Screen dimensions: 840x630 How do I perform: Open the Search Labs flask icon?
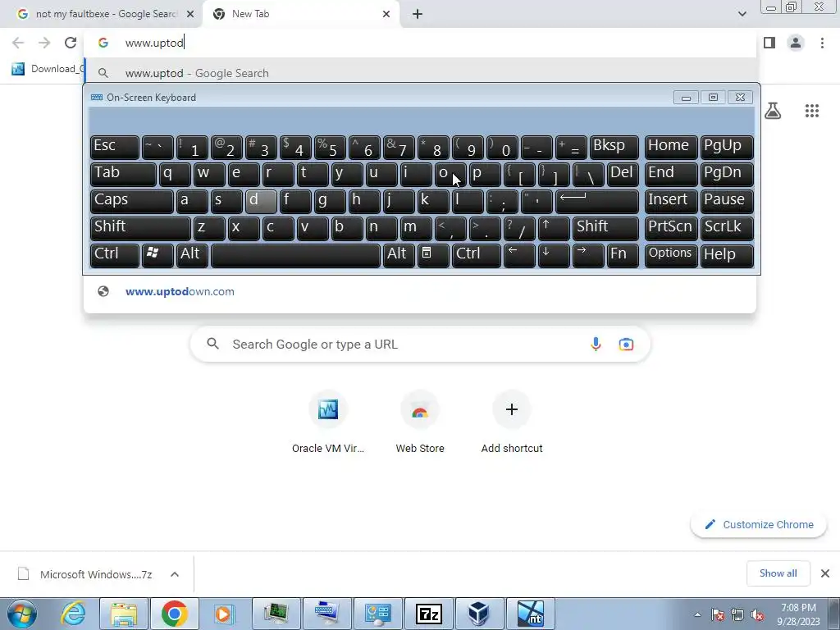[773, 111]
